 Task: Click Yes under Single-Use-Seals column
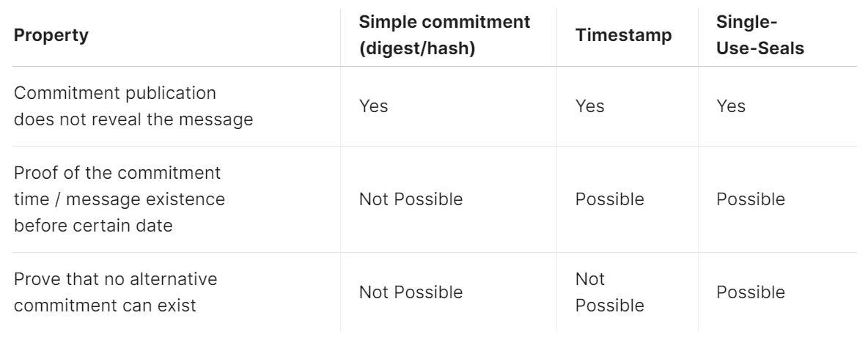coord(731,106)
